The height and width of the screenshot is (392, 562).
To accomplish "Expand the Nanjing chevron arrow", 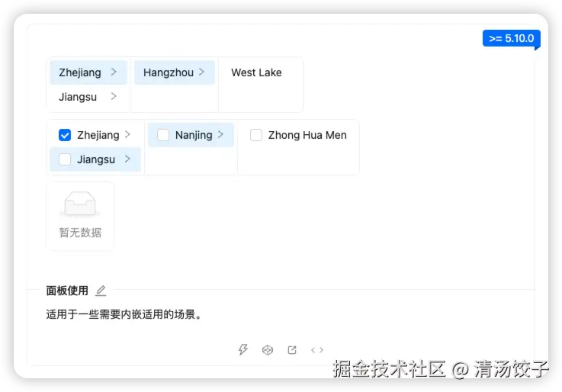I will [221, 135].
